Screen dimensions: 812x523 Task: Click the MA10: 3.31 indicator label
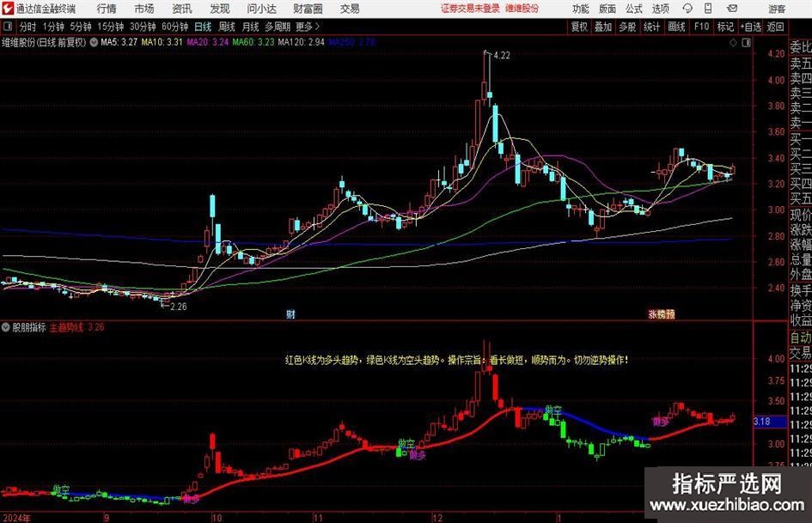click(x=162, y=42)
